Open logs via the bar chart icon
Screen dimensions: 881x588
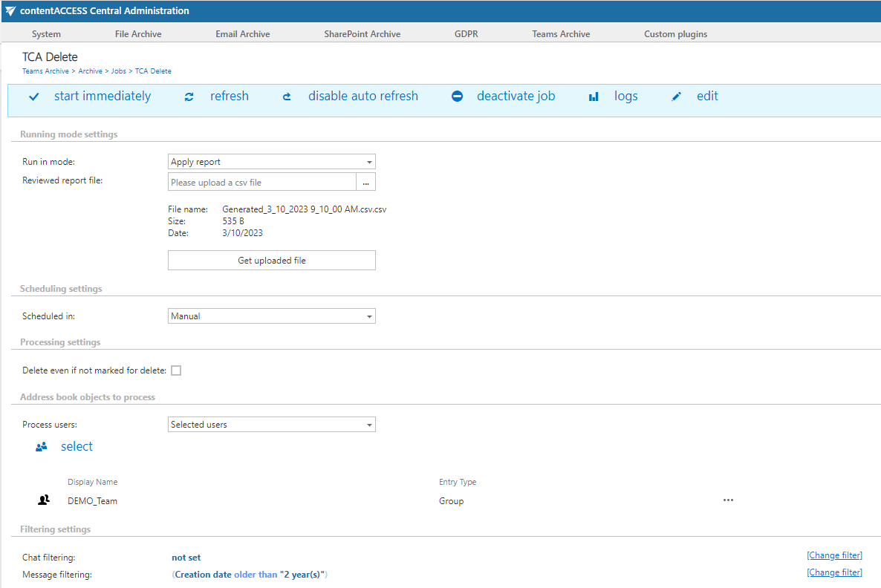coord(594,97)
